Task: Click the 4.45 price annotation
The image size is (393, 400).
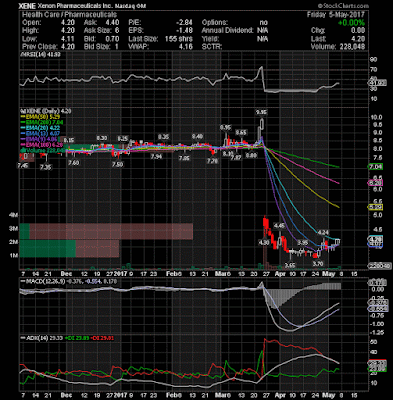Action: point(279,226)
